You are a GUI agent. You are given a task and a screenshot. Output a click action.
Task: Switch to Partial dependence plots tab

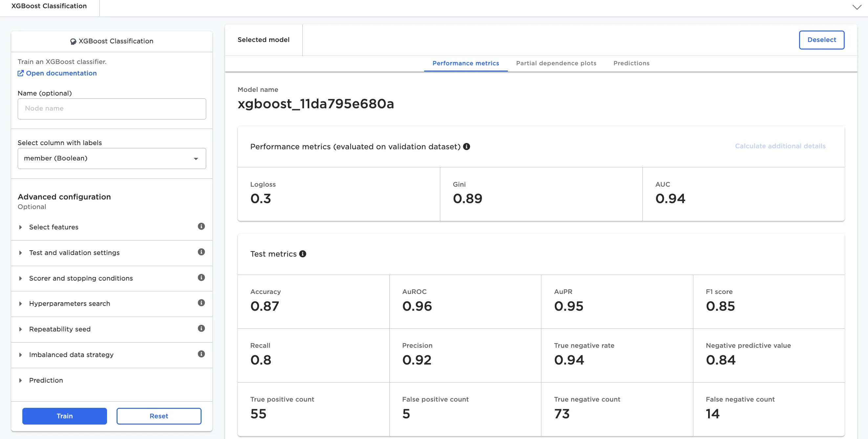click(x=556, y=63)
